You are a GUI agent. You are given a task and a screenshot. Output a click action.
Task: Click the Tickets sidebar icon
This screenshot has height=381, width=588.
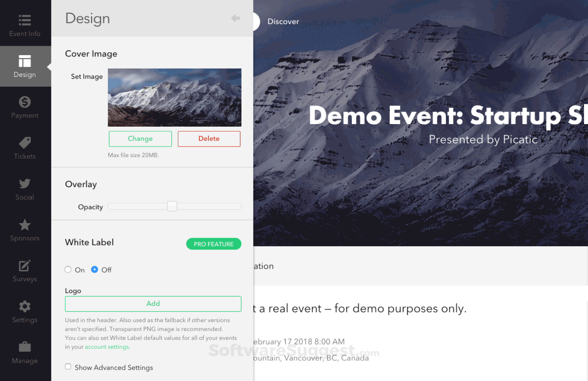[25, 147]
